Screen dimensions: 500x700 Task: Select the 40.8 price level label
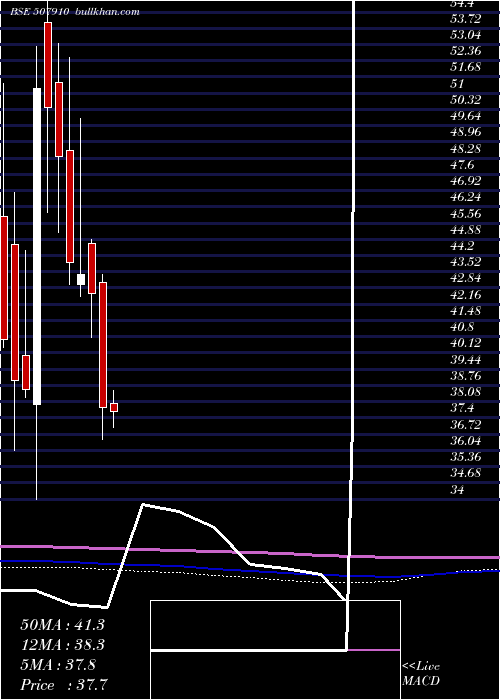[462, 327]
